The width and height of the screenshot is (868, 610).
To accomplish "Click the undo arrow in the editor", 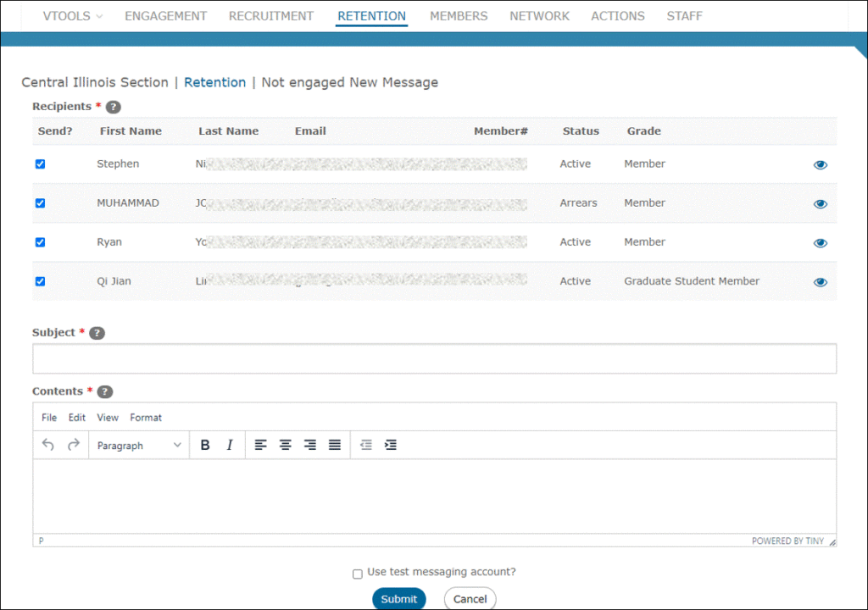I will coord(47,444).
